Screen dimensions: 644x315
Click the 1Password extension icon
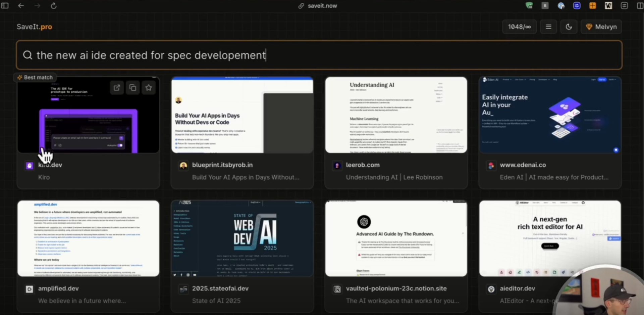click(x=561, y=6)
